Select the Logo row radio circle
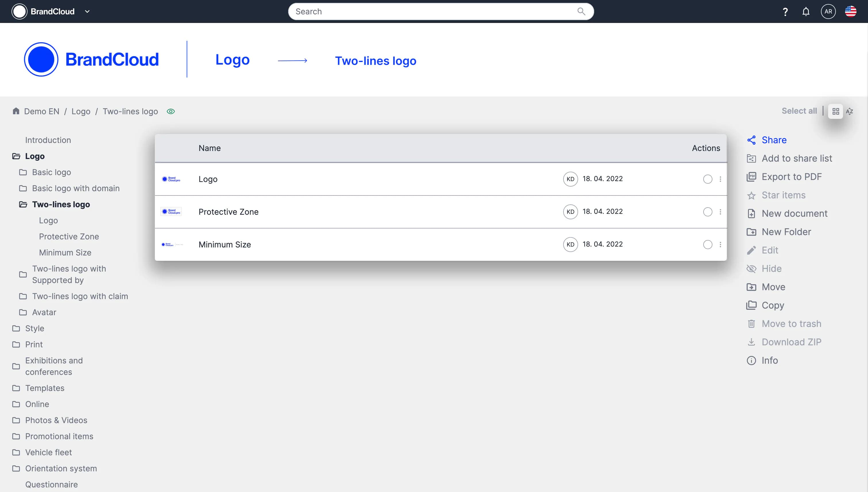 click(x=708, y=179)
